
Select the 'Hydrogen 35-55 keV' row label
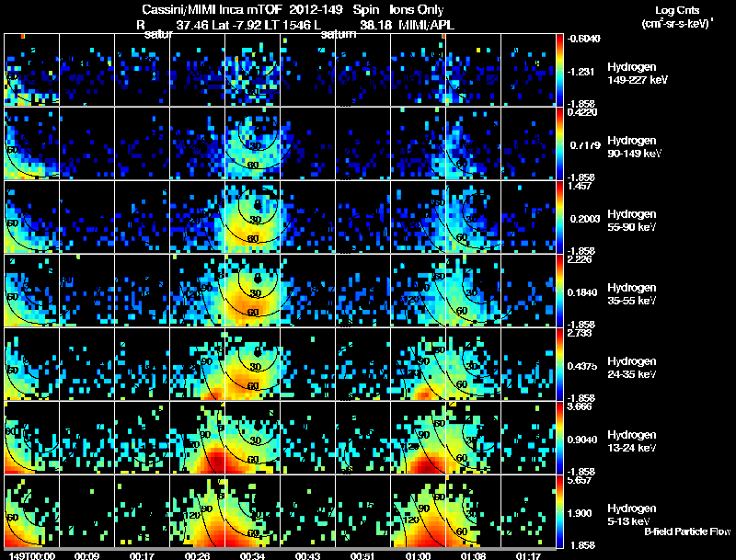point(632,294)
